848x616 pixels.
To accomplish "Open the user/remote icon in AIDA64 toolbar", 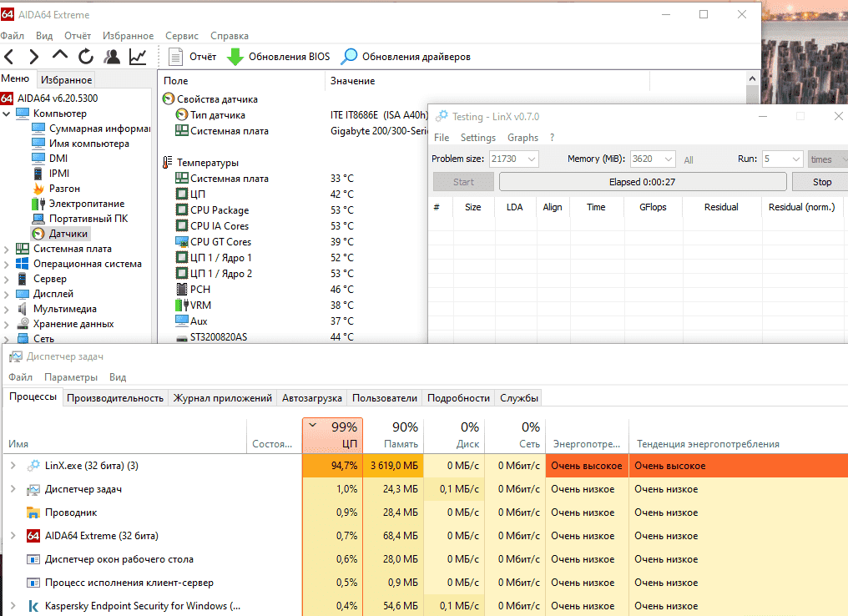I will coord(112,57).
